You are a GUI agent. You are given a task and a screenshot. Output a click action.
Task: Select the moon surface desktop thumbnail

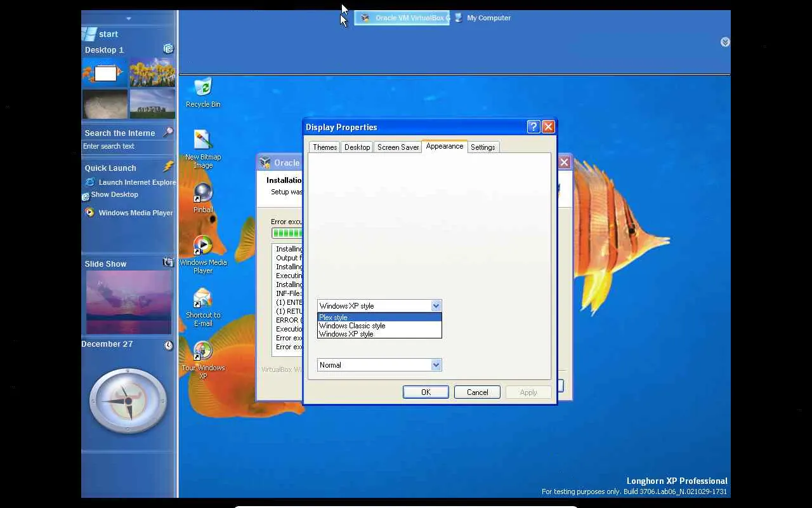[105, 104]
